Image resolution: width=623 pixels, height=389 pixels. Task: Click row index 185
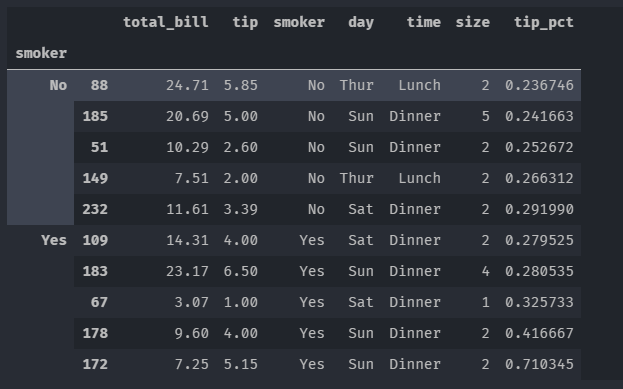95,116
